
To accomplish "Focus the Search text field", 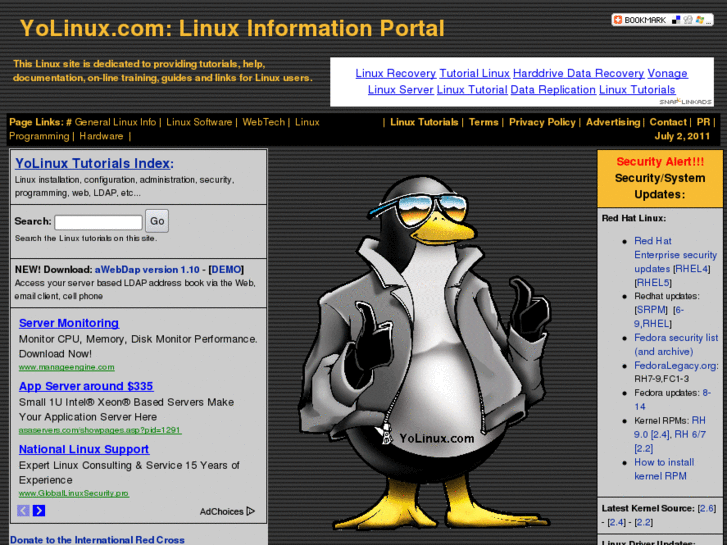I will click(98, 222).
